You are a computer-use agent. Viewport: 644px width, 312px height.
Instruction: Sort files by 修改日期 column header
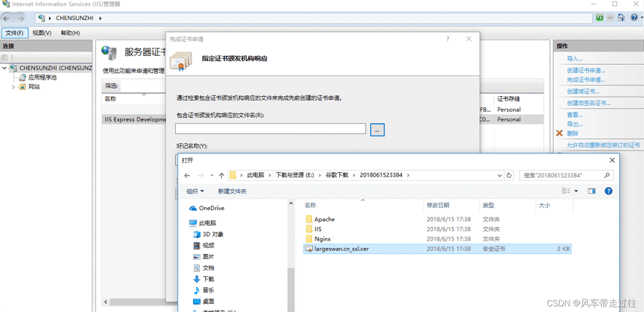click(438, 205)
